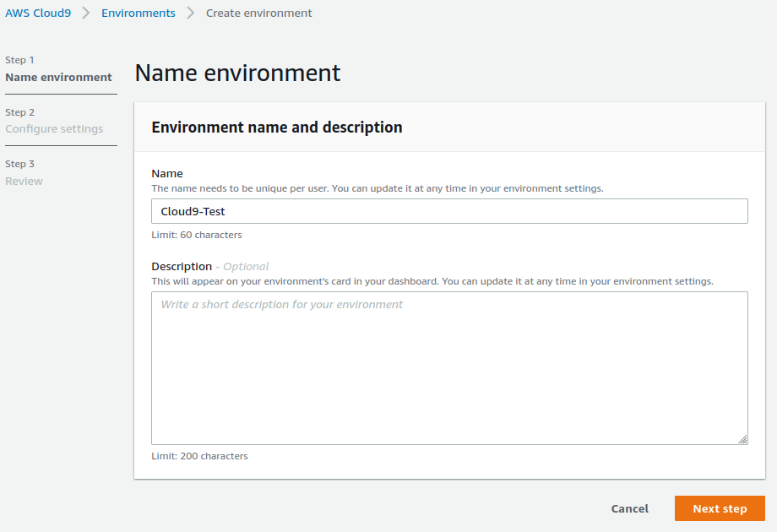
Task: Click the Name environment page heading
Action: click(x=237, y=73)
